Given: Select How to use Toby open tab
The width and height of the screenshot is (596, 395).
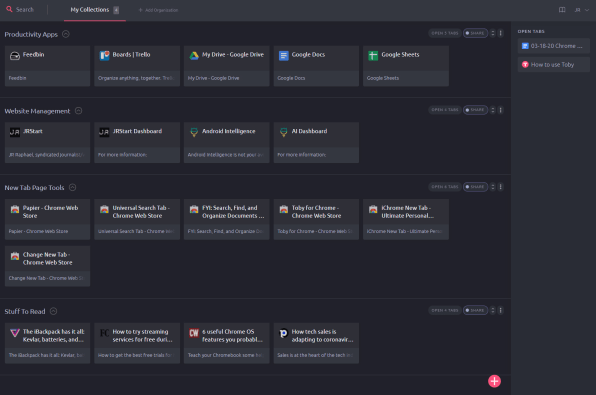Looking at the screenshot, I should pyautogui.click(x=553, y=65).
